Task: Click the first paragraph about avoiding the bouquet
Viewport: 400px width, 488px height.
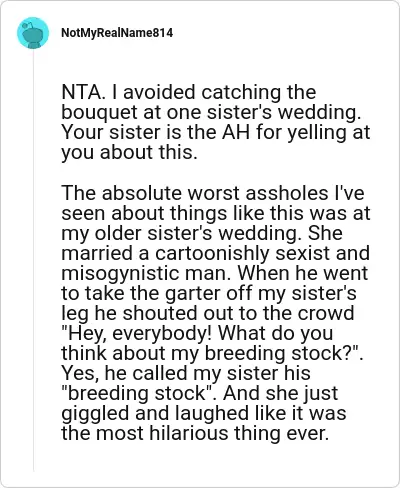Action: click(216, 122)
